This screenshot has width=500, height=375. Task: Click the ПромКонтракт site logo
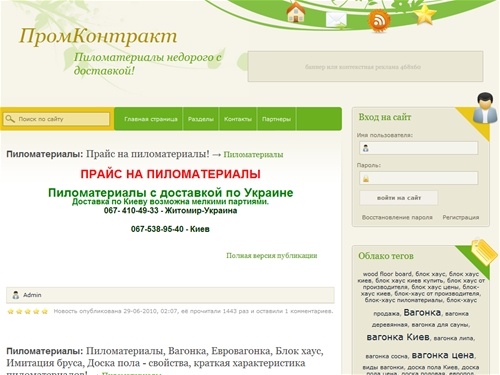tap(98, 36)
